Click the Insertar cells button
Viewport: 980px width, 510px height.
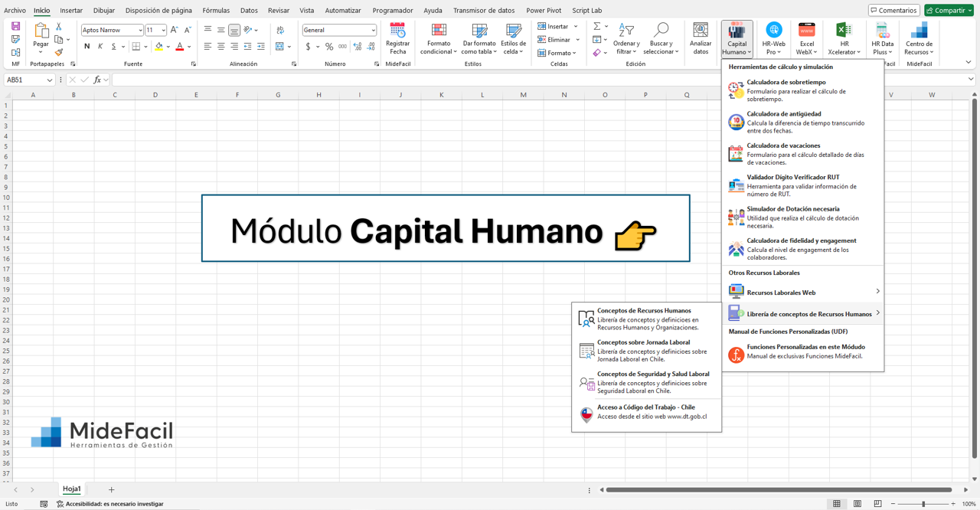[558, 27]
